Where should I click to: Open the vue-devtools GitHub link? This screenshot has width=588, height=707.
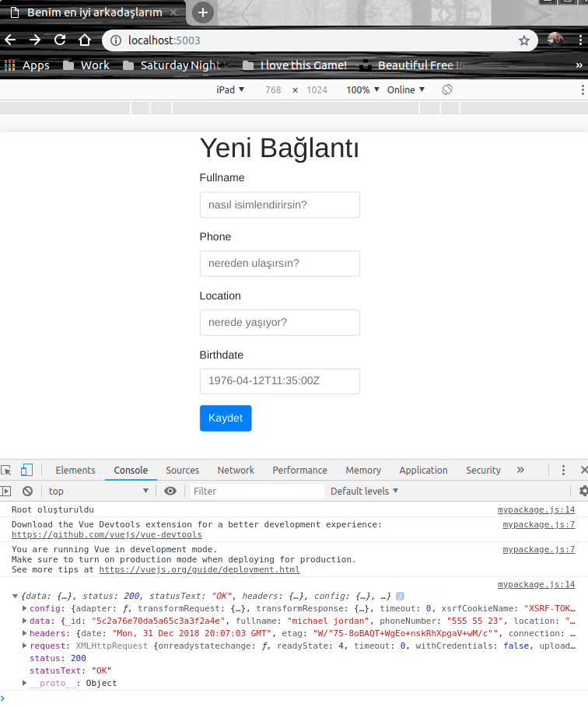click(x=107, y=534)
